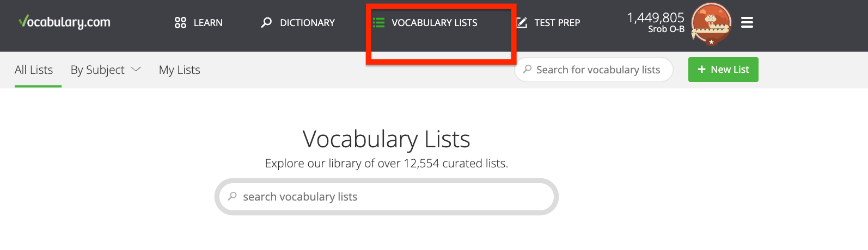This screenshot has width=868, height=250.
Task: Open the hamburger menu icon
Action: coord(747,23)
